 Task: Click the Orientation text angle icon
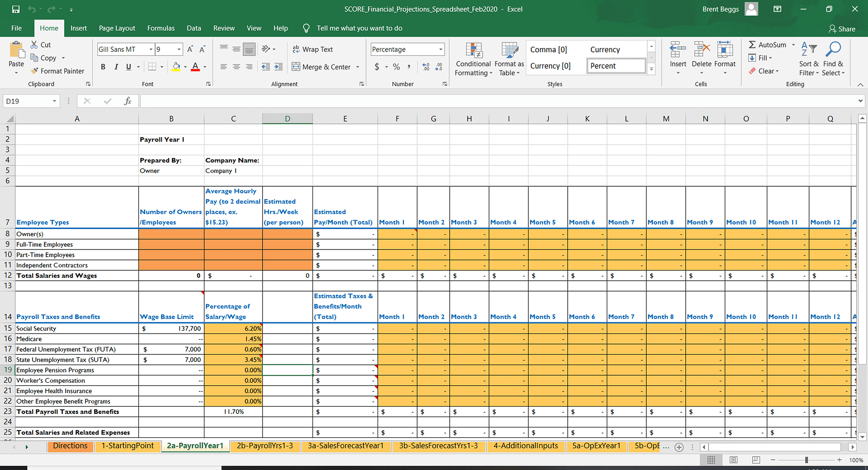(266, 49)
